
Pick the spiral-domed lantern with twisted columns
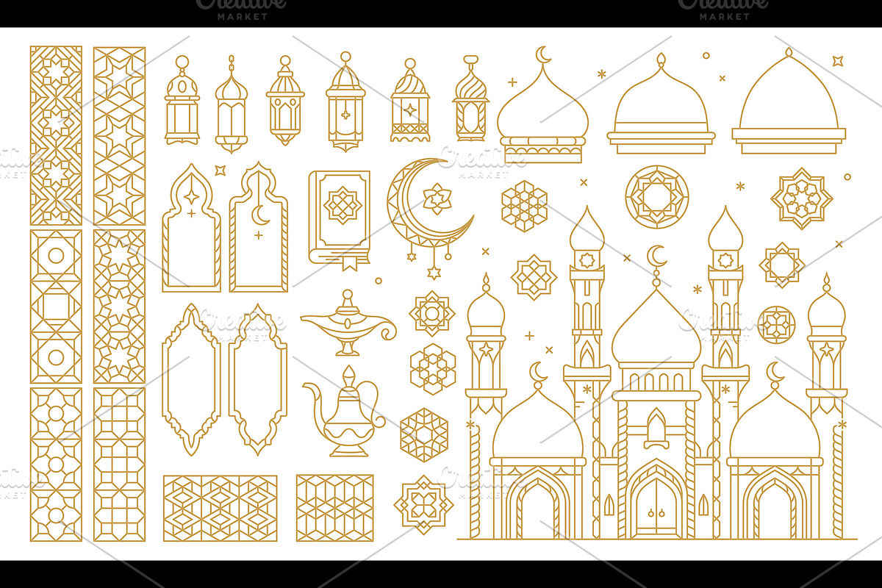point(470,98)
